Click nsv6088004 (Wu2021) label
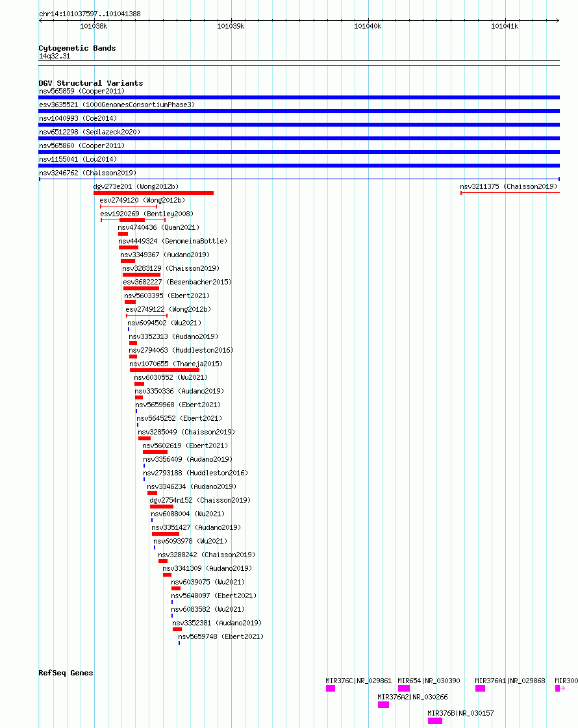This screenshot has width=578, height=728. click(x=188, y=514)
